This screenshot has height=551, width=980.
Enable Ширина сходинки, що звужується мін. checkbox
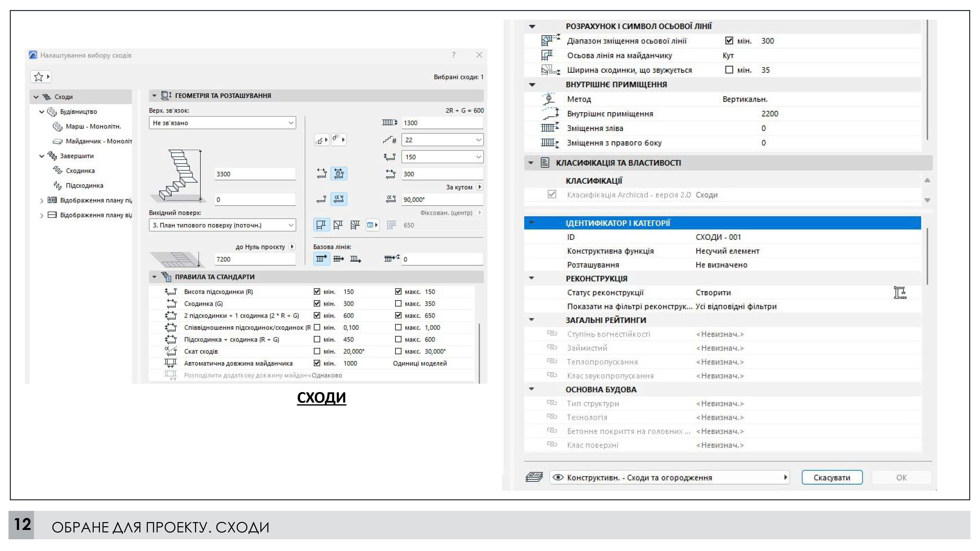point(729,70)
